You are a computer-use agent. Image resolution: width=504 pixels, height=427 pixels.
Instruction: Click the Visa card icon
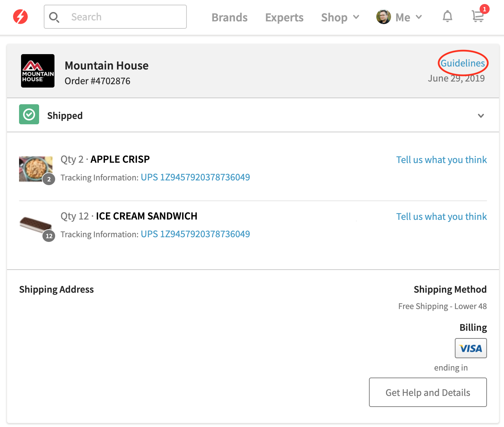471,348
